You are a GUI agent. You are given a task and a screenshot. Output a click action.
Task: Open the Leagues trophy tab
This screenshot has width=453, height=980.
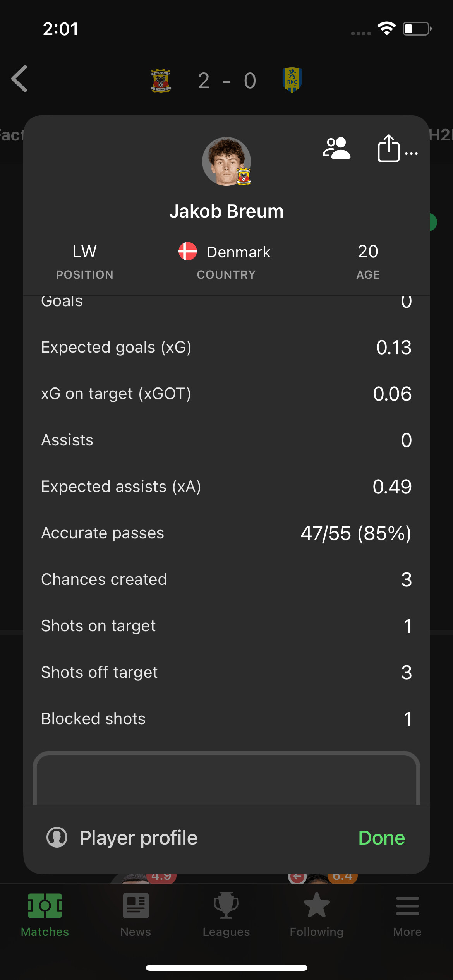[226, 914]
